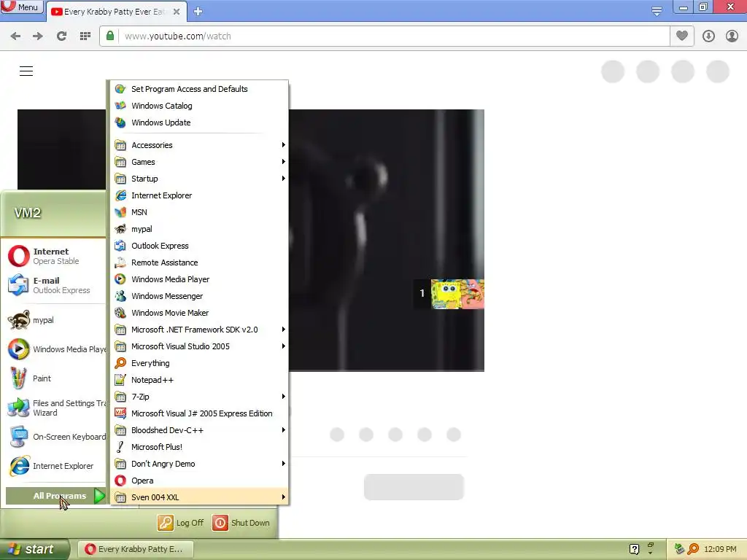Launch Notepad++
This screenshot has height=560, width=747.
coord(198,380)
